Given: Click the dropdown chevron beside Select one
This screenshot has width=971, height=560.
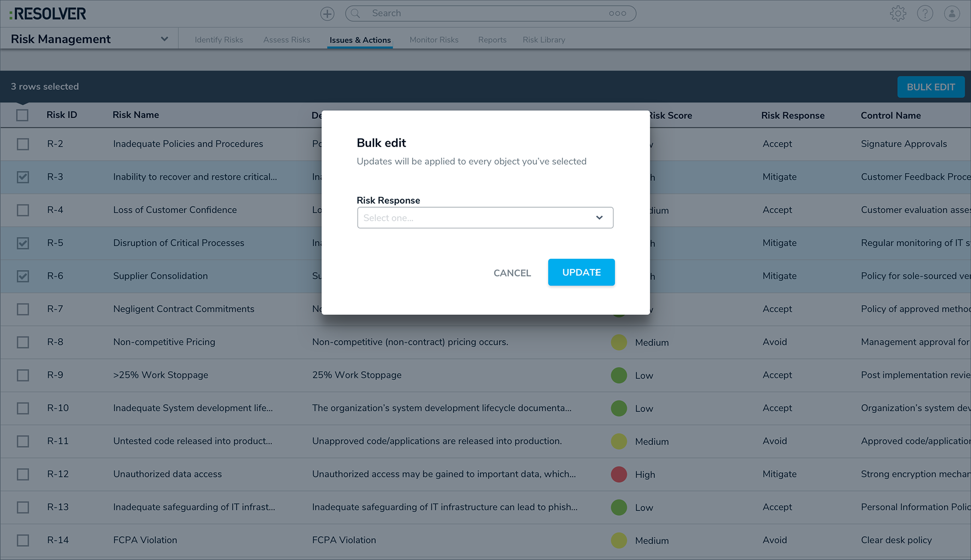Looking at the screenshot, I should [599, 217].
